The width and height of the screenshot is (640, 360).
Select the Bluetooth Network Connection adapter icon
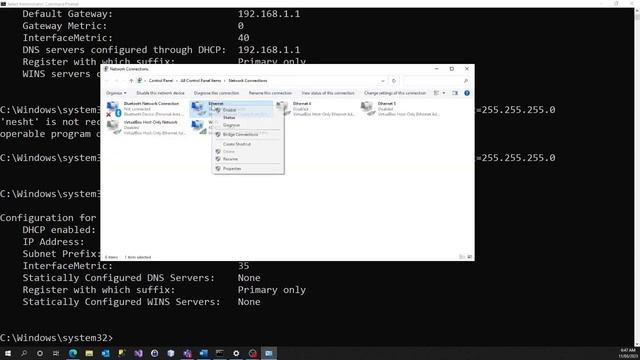(x=114, y=109)
